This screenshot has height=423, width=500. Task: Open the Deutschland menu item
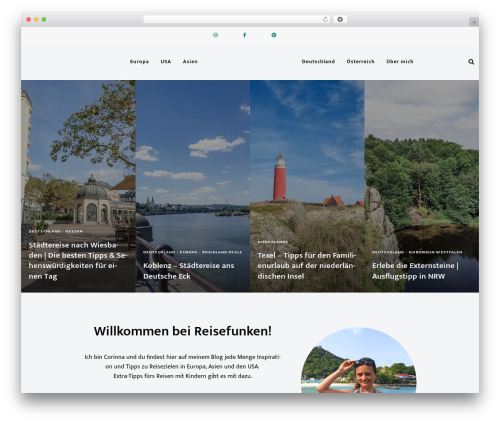[x=318, y=62]
